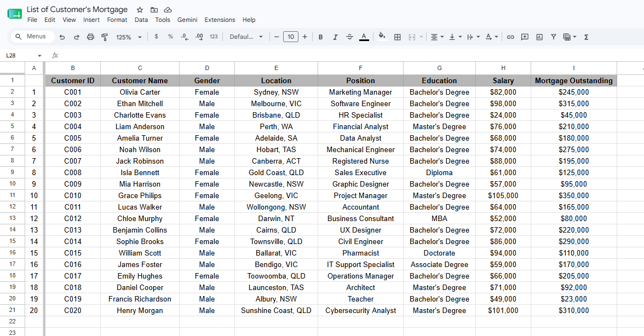Toggle bold formatting
The height and width of the screenshot is (336, 644).
coord(320,37)
